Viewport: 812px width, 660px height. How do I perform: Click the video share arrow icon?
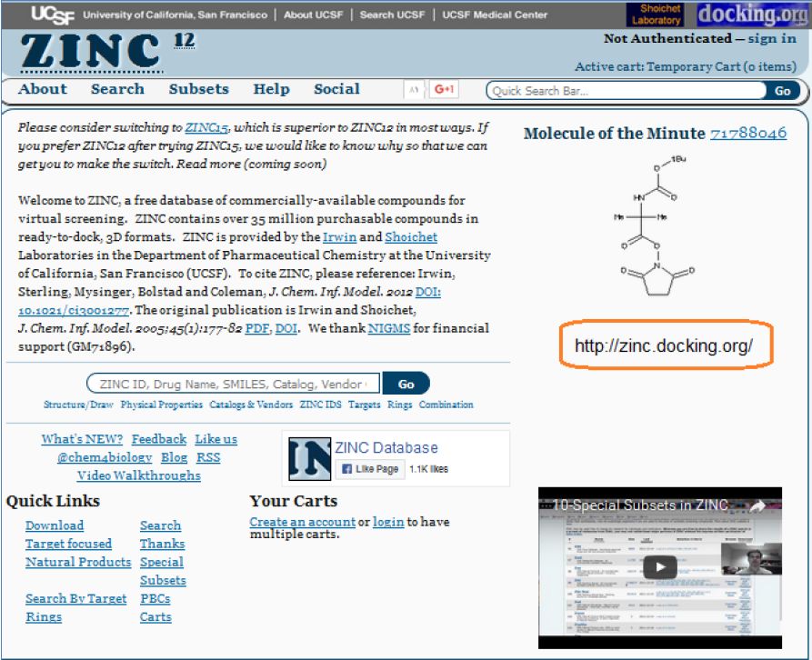758,505
